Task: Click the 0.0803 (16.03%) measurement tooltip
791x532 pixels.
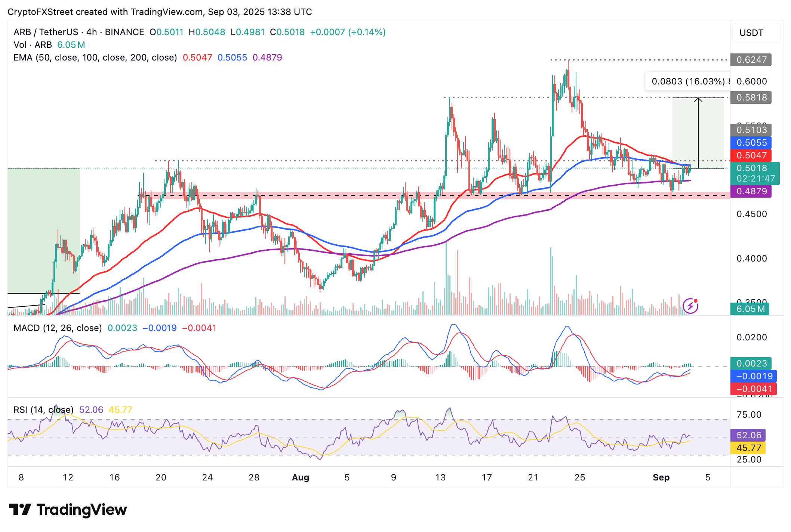Action: (x=688, y=81)
